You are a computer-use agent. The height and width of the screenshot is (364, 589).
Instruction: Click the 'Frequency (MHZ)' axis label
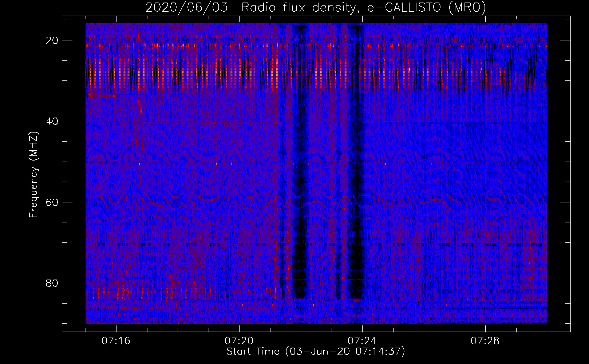[33, 175]
